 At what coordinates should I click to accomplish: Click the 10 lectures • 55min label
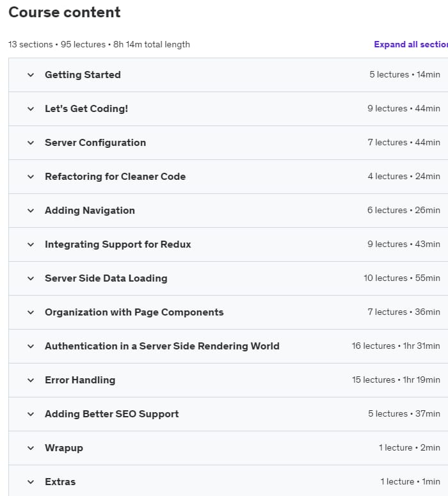click(x=402, y=278)
